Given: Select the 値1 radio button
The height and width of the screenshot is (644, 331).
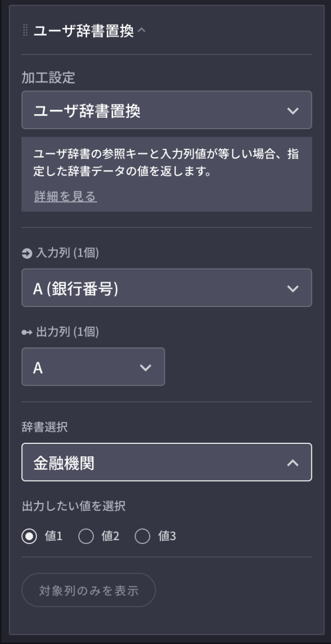Looking at the screenshot, I should tap(30, 536).
